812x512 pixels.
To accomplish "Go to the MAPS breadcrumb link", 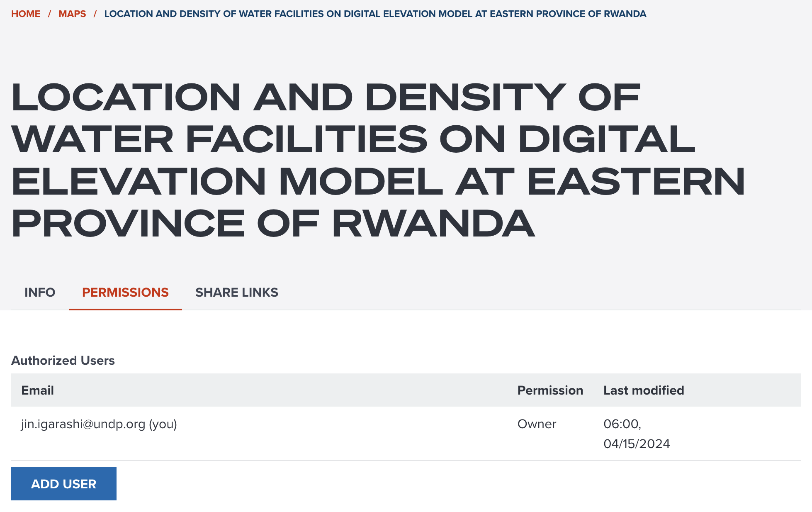I will click(72, 14).
